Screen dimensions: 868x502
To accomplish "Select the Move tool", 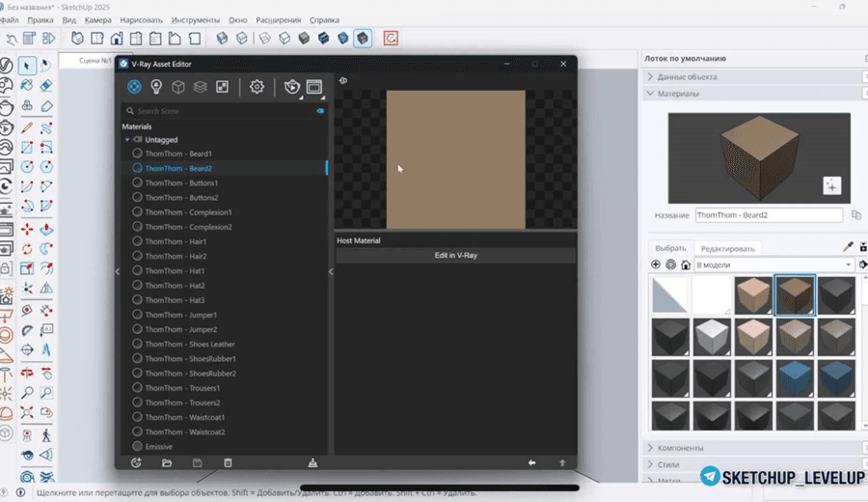I will [27, 229].
